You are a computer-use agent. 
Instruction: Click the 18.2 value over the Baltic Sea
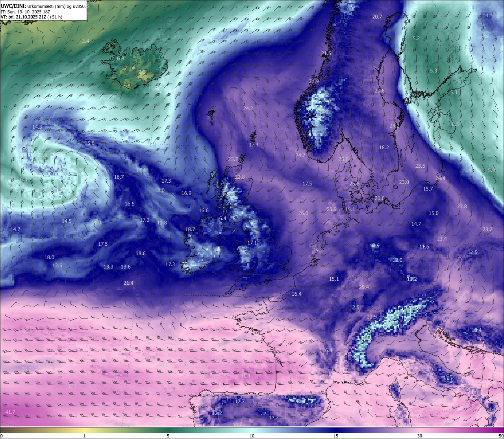coord(384,147)
